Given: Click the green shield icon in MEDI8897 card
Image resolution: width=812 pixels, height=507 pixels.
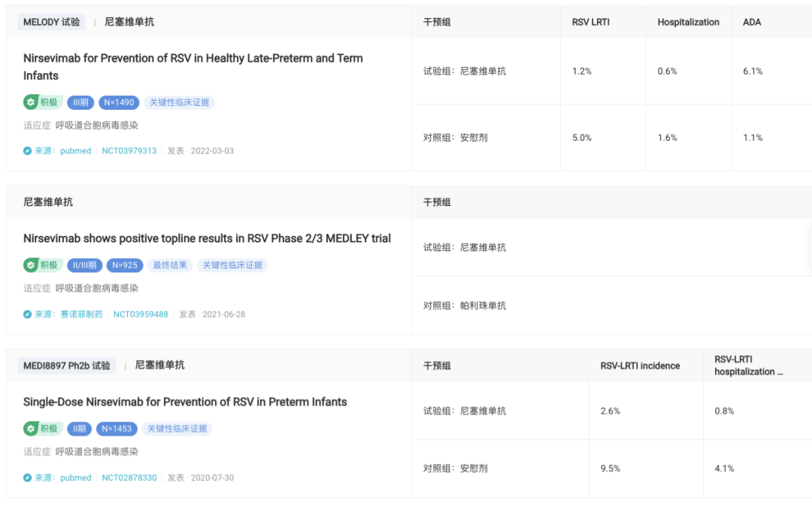Looking at the screenshot, I should tap(31, 429).
